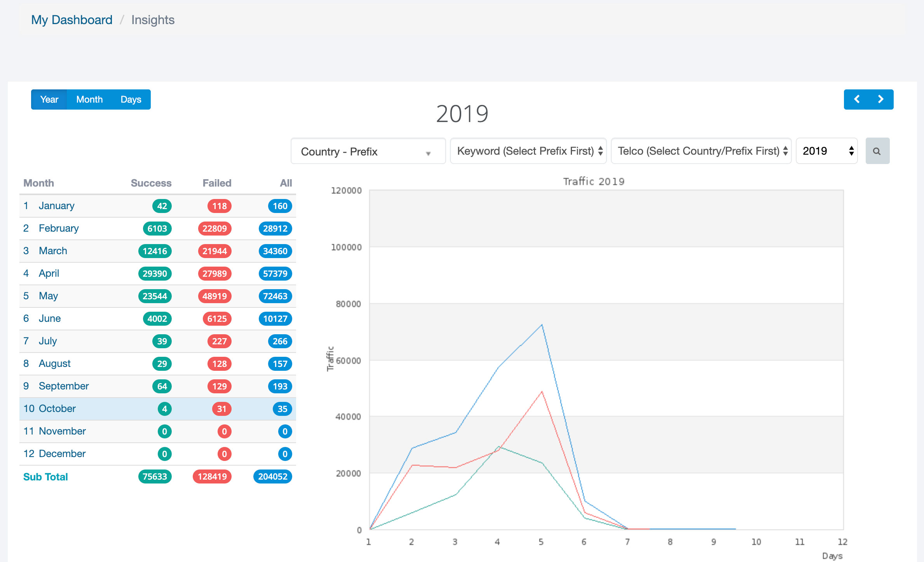Click March success badge 12416
Viewport: 924px width, 562px height.
tap(155, 251)
